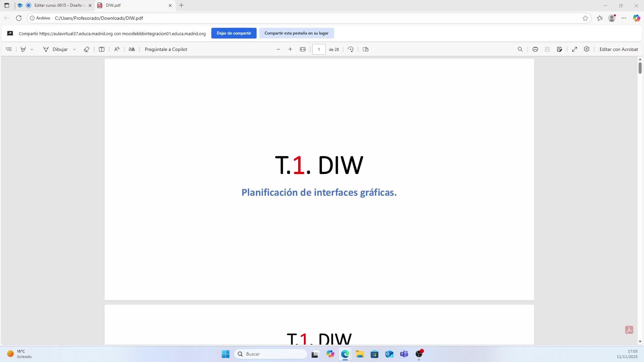Open the table of contents panel
The image size is (644, 362).
[x=9, y=49]
